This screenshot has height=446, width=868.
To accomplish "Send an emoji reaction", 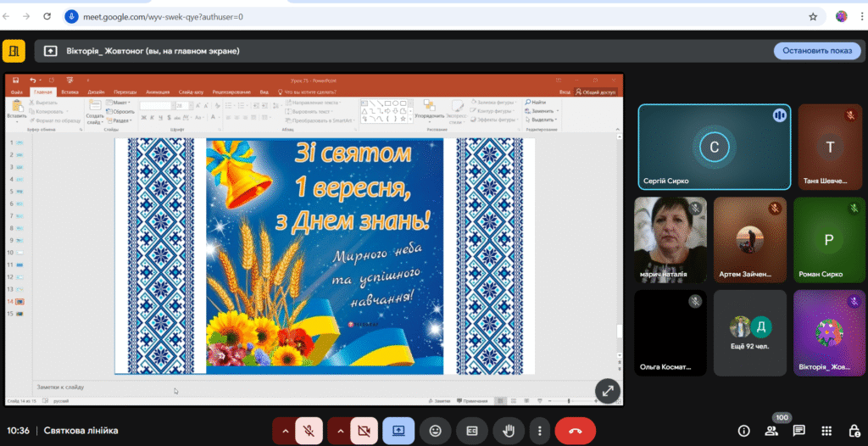I will pyautogui.click(x=436, y=431).
